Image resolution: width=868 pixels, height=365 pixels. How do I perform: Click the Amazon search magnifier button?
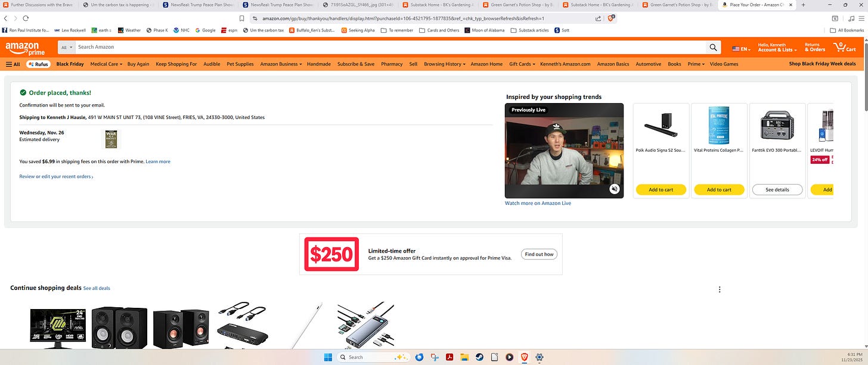[x=713, y=47]
